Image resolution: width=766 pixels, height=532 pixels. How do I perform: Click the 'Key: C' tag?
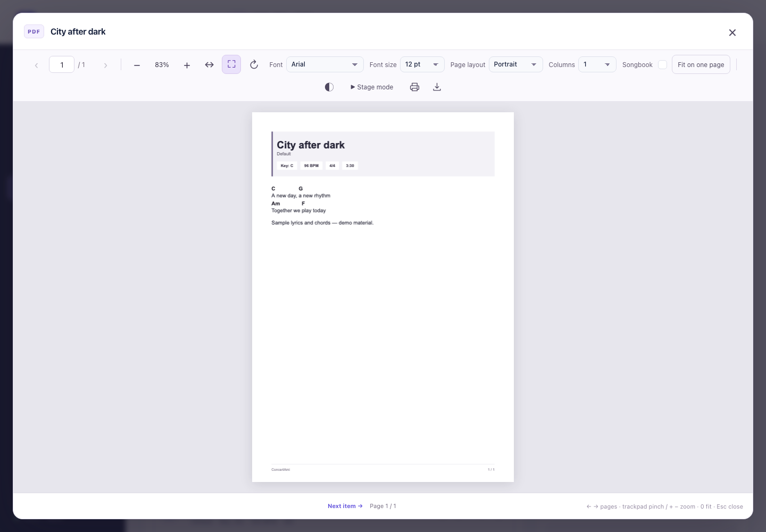(287, 165)
